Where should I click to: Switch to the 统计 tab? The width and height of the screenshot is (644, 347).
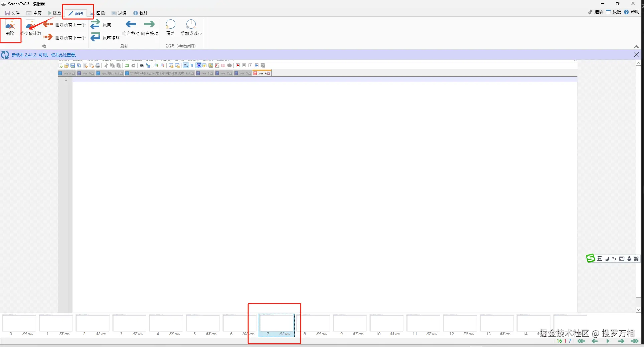tap(141, 13)
